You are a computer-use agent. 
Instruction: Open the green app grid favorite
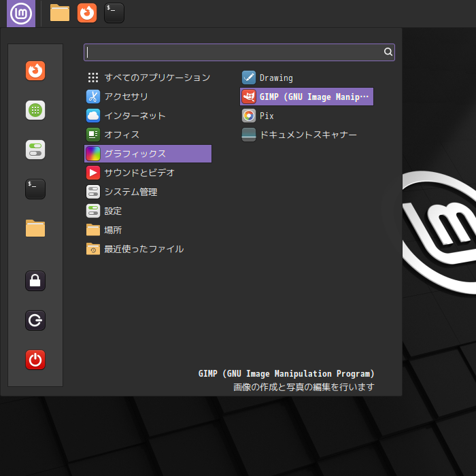coord(35,110)
